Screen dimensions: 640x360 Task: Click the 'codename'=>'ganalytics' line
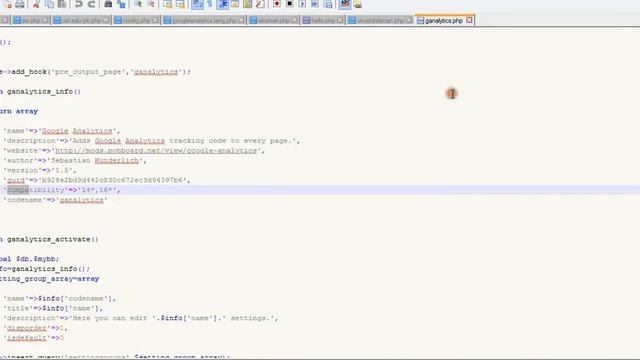pyautogui.click(x=56, y=200)
